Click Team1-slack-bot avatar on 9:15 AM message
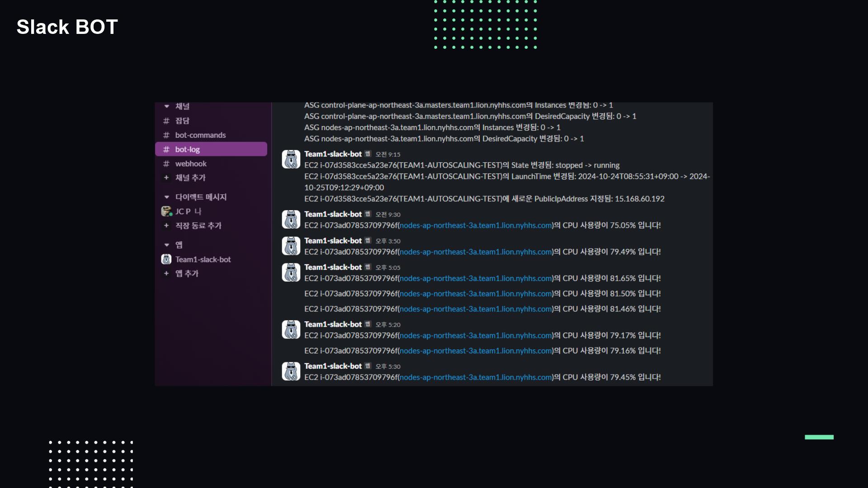This screenshot has width=868, height=488. tap(291, 160)
